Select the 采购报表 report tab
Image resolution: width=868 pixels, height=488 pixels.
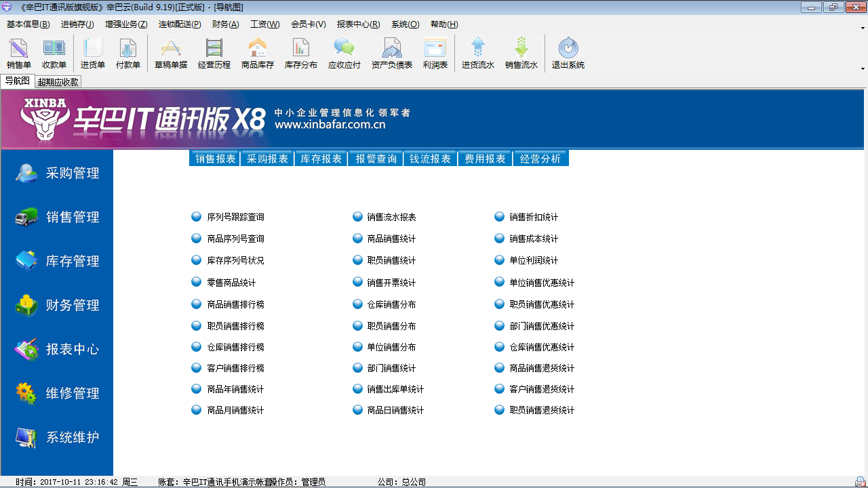tap(267, 159)
